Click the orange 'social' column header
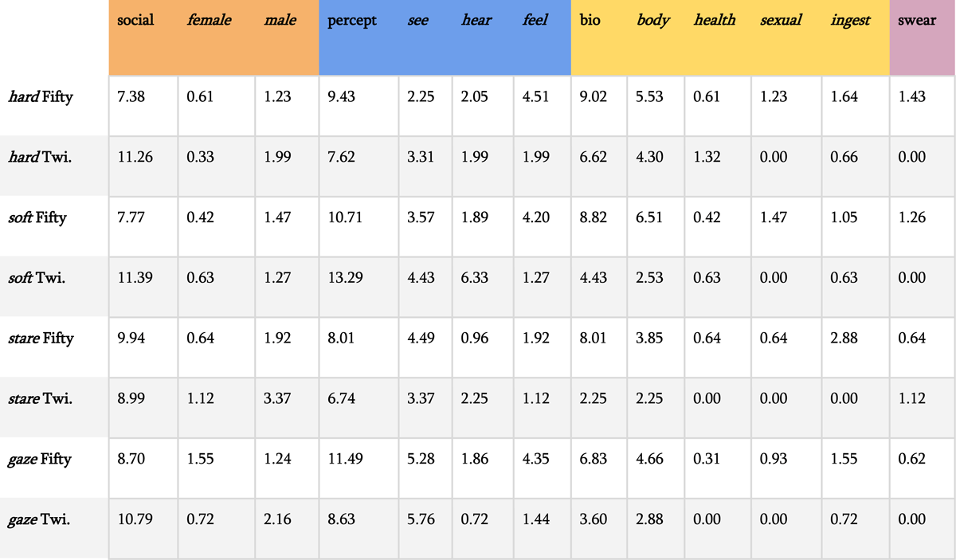Viewport: 956px width, 560px height. [135, 21]
